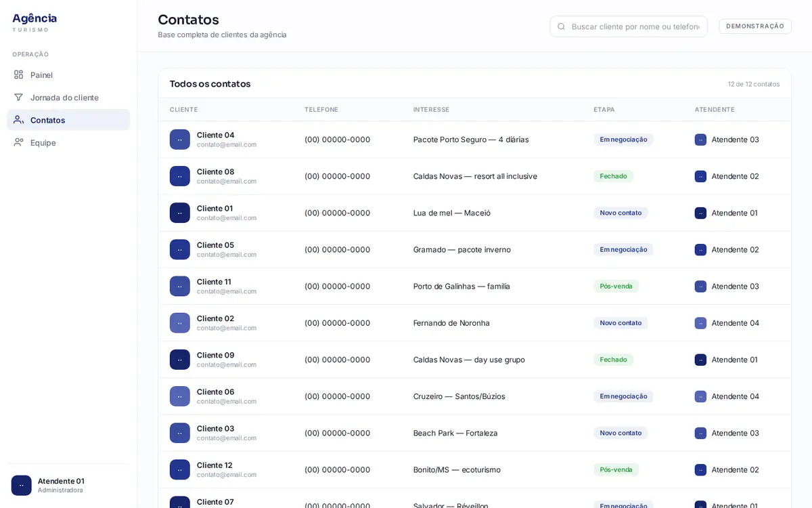Viewport: 812px width, 508px height.
Task: Open Painel in the sidebar
Action: click(68, 75)
